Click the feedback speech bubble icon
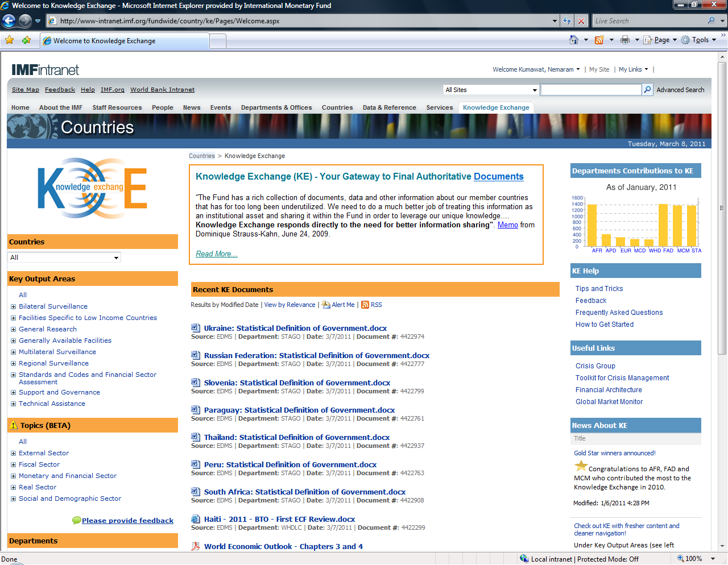The height and width of the screenshot is (565, 728). pyautogui.click(x=77, y=521)
